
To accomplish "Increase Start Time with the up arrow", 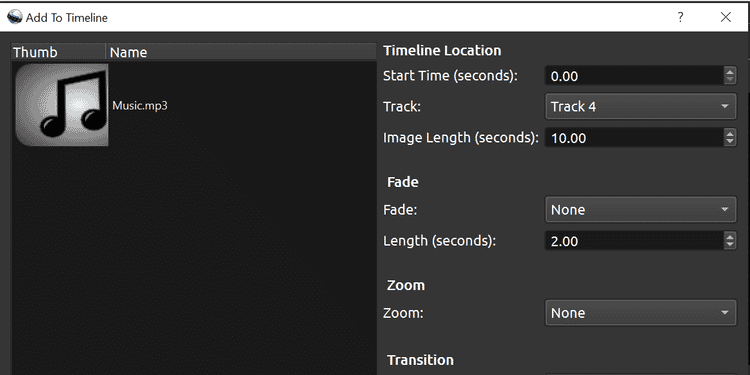I will [729, 71].
